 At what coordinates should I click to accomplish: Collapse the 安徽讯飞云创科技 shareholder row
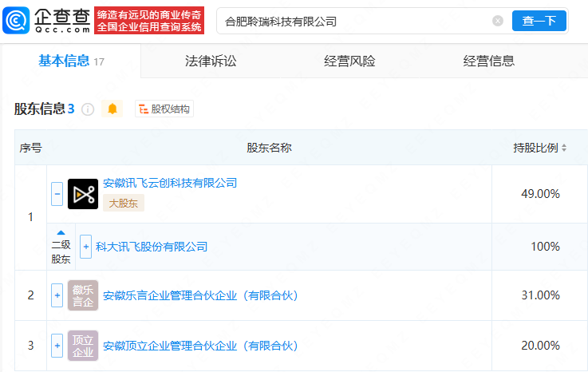[x=57, y=194]
